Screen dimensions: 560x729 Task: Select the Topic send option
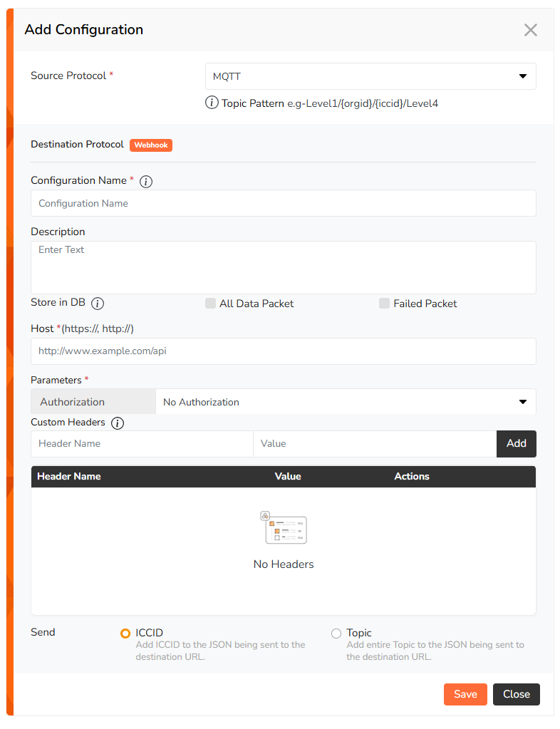[336, 633]
